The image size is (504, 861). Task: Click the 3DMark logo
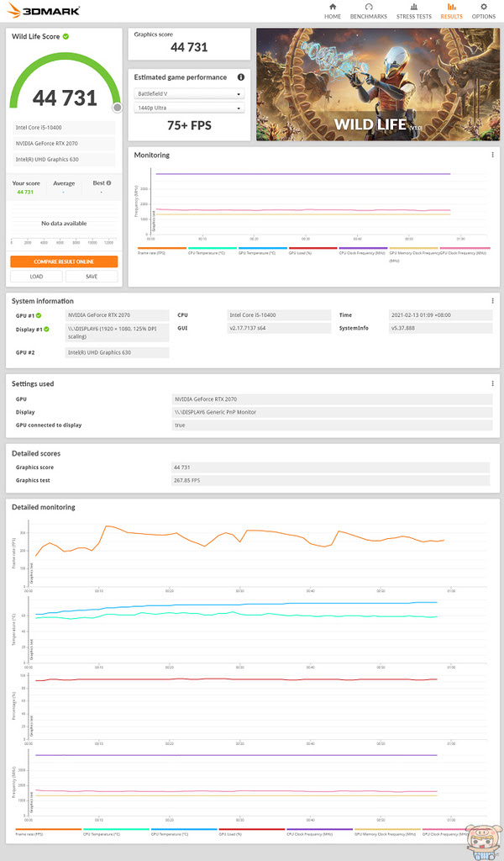coord(44,10)
